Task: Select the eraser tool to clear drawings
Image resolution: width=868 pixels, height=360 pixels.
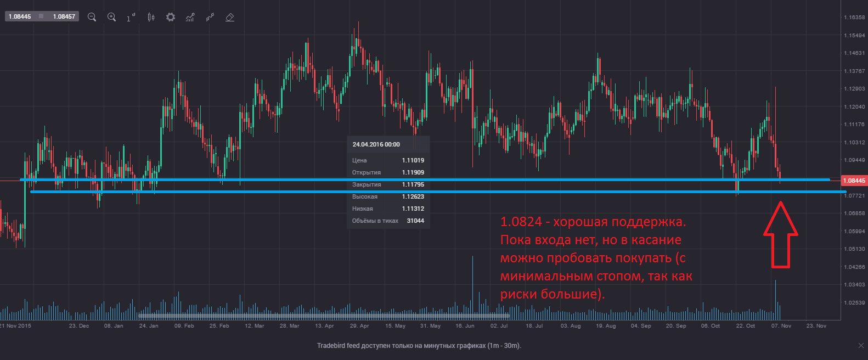Action: [230, 17]
